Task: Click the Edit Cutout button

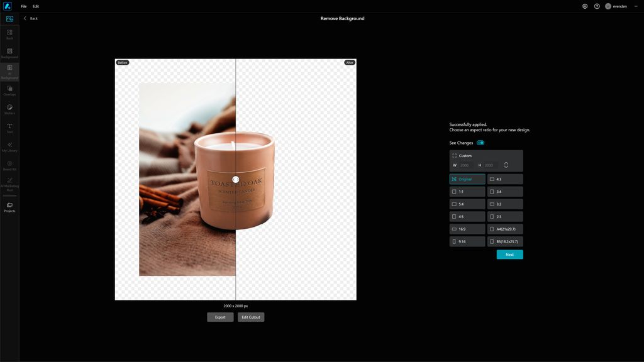Action: click(251, 317)
